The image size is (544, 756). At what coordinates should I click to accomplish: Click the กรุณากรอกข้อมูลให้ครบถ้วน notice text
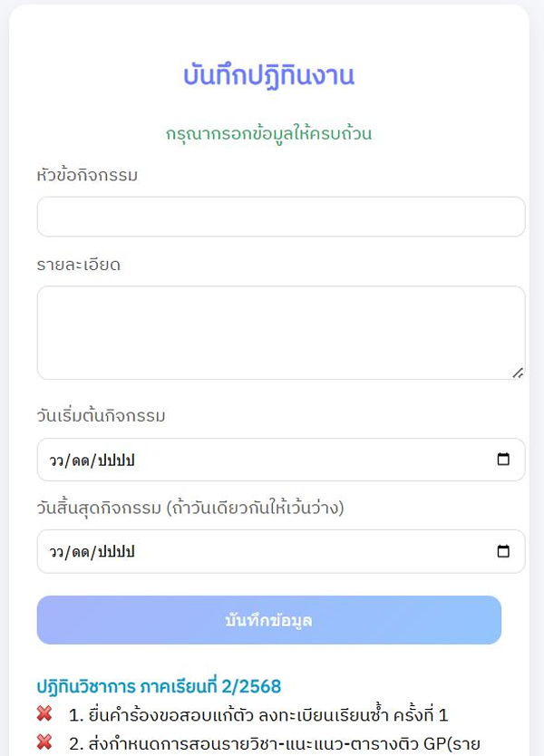point(268,133)
